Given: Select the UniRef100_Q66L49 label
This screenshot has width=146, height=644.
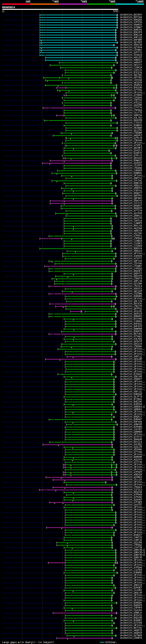Looking at the screenshot, I should point(131,593).
